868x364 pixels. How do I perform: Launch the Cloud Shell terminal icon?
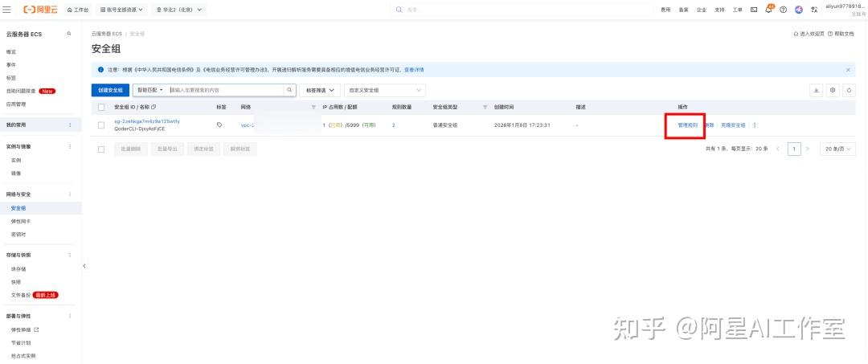point(754,10)
